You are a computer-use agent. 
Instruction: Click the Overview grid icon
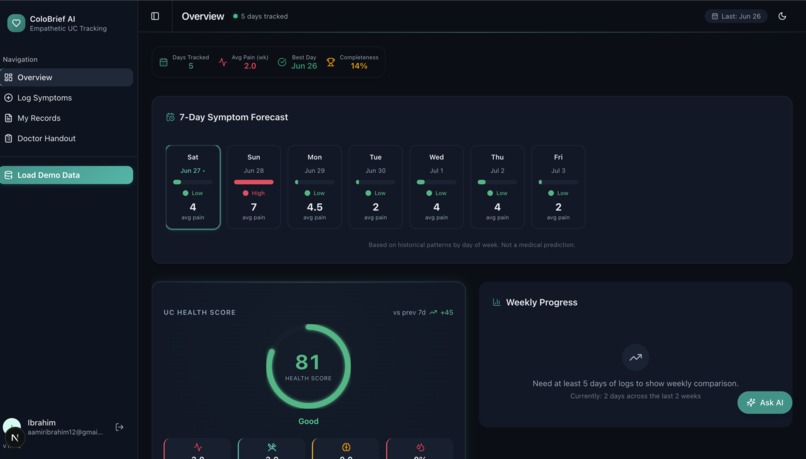[8, 78]
